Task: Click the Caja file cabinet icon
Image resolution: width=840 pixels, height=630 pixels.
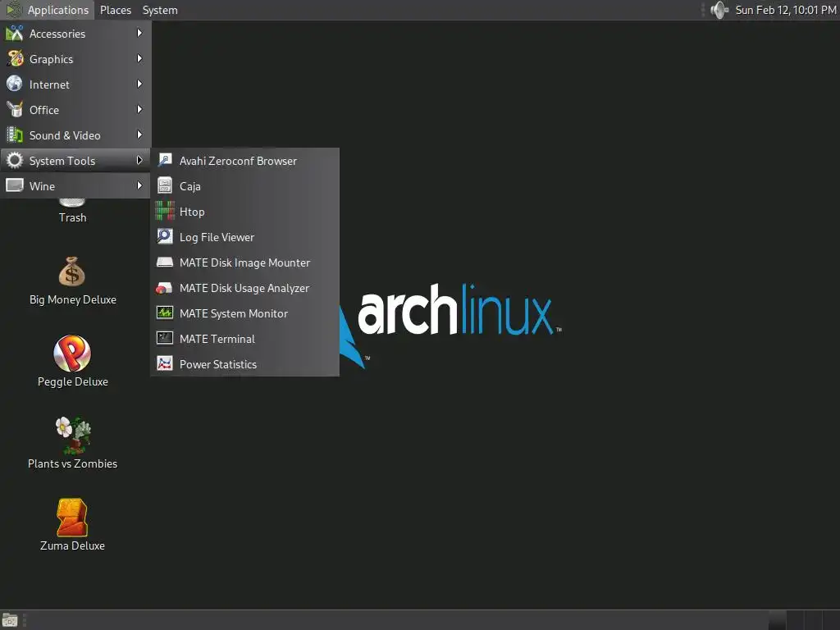Action: (x=165, y=186)
